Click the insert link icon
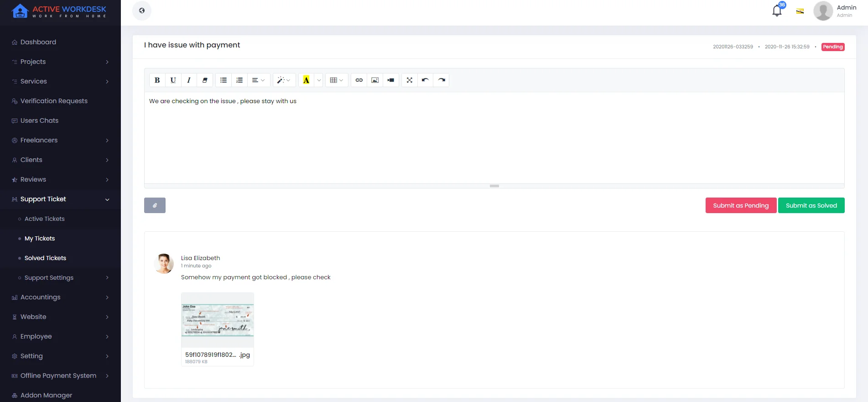Image resolution: width=868 pixels, height=402 pixels. 359,80
